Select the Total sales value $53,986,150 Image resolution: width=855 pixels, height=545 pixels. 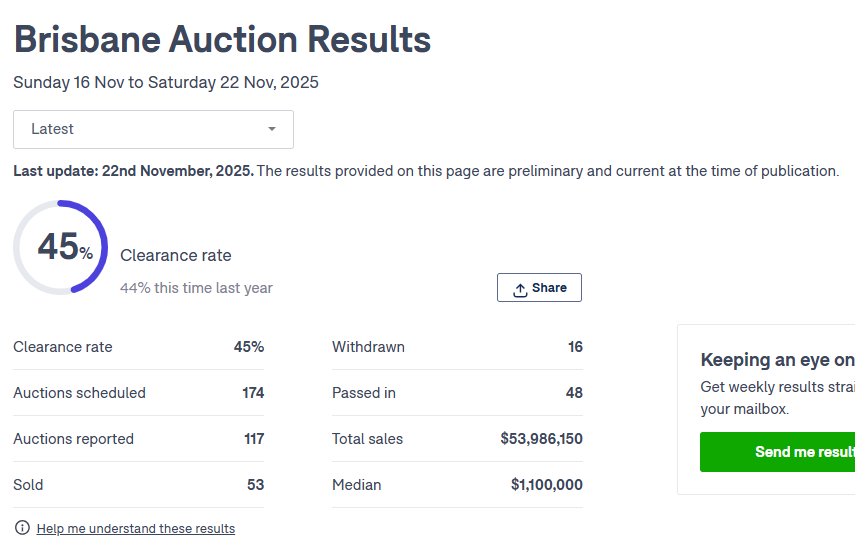[x=541, y=439]
